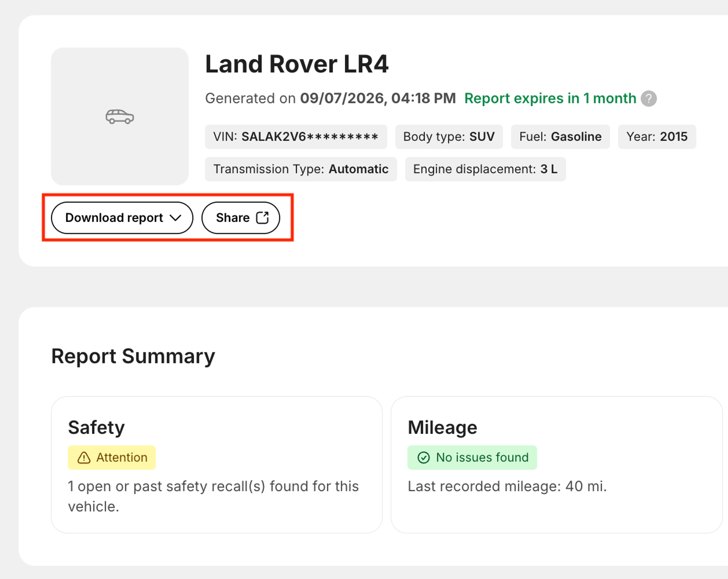The width and height of the screenshot is (728, 579).
Task: Click the help question mark icon
Action: 649,99
